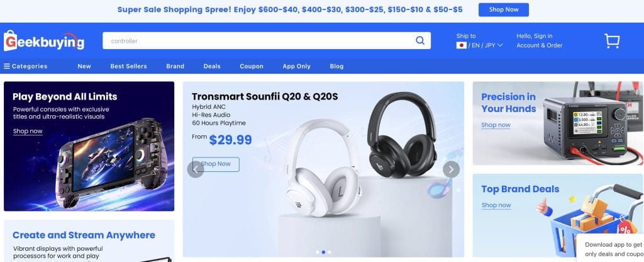Viewport: 644px width, 262px height.
Task: Go to previous carousel slide arrow
Action: (x=196, y=169)
